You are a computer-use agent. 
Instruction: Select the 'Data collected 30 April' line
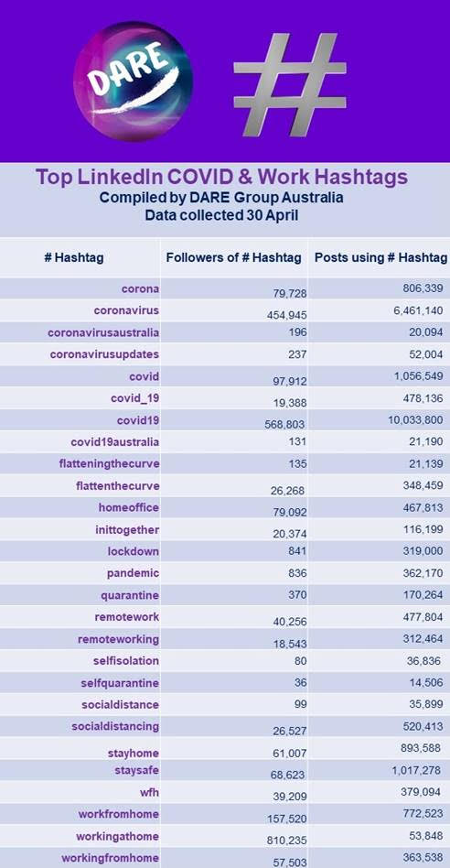coord(221,215)
